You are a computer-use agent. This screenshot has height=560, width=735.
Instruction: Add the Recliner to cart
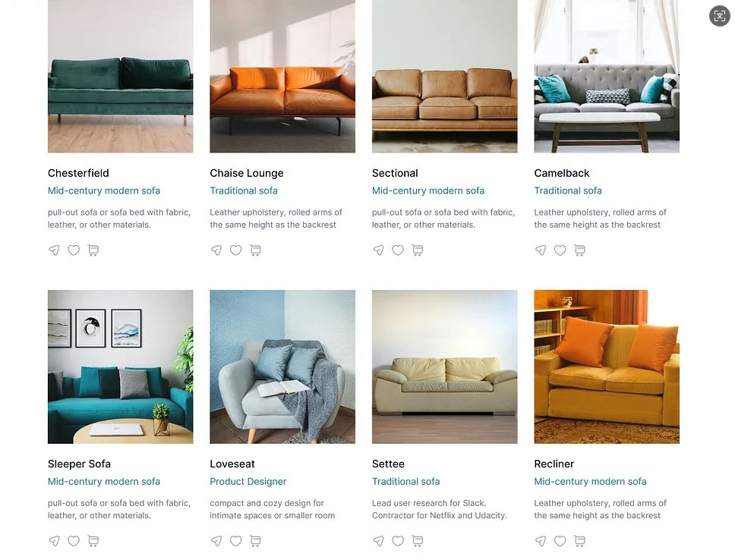[x=579, y=541]
